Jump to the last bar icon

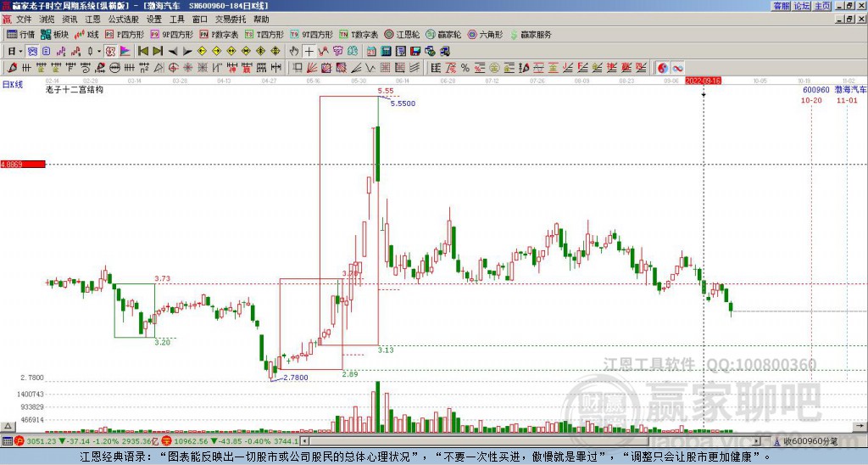[x=158, y=52]
